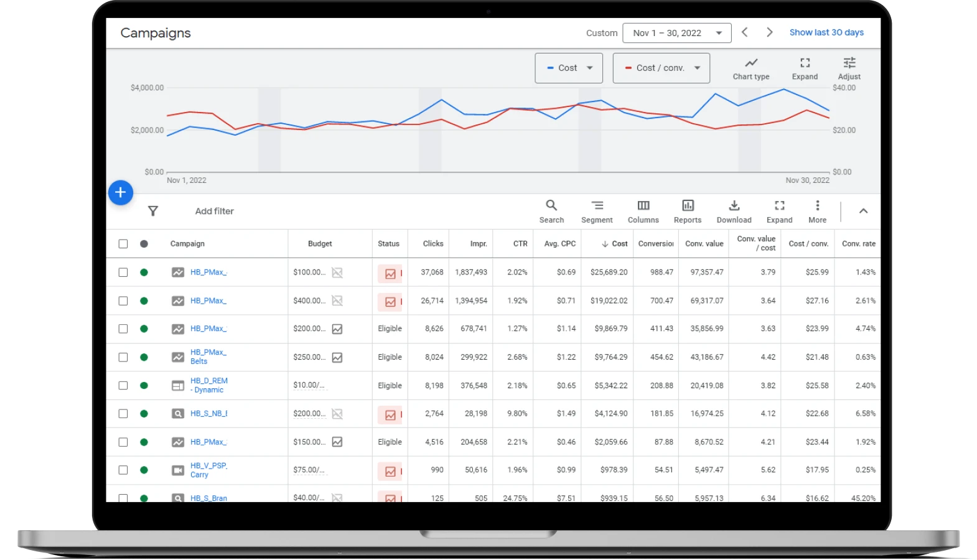The height and width of the screenshot is (560, 977).
Task: Click the status icon of the $25,689.20 row
Action: (390, 273)
